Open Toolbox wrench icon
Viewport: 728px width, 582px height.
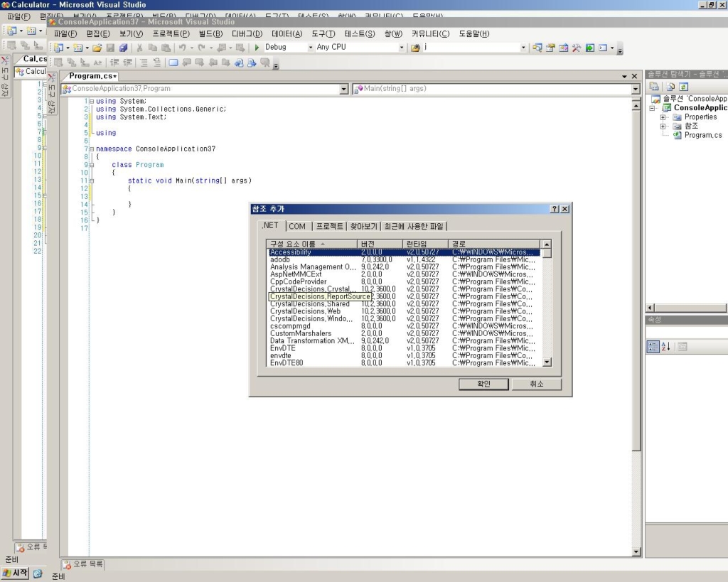coord(576,48)
